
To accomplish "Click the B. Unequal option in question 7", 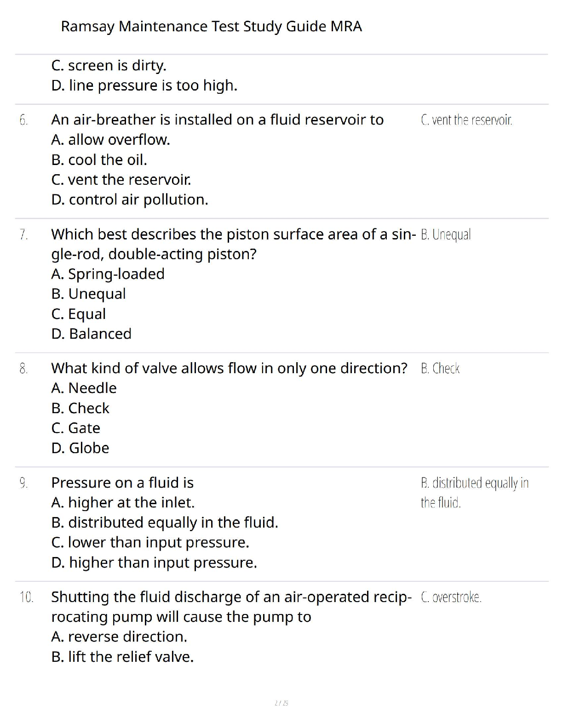I will (x=89, y=294).
